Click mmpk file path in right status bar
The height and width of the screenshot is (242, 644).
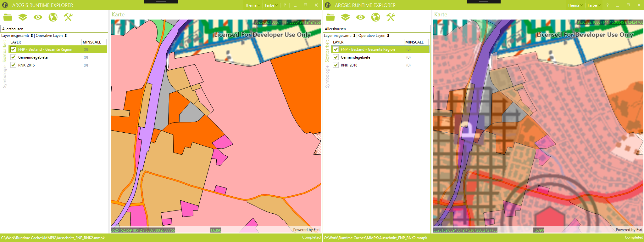point(375,238)
